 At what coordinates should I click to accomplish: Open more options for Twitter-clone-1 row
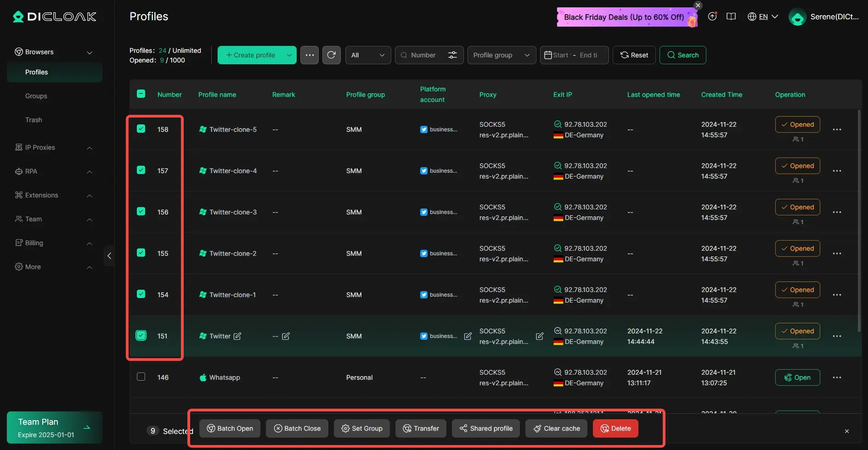837,295
